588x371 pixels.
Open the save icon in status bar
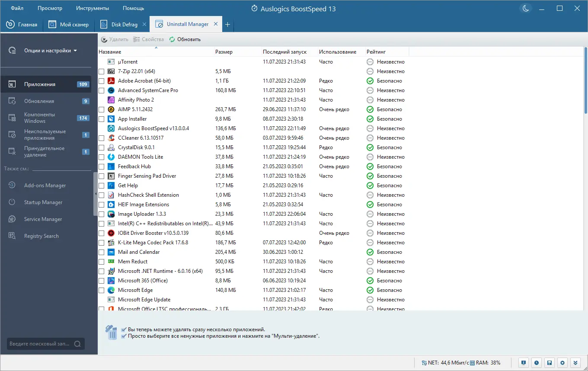(x=549, y=362)
